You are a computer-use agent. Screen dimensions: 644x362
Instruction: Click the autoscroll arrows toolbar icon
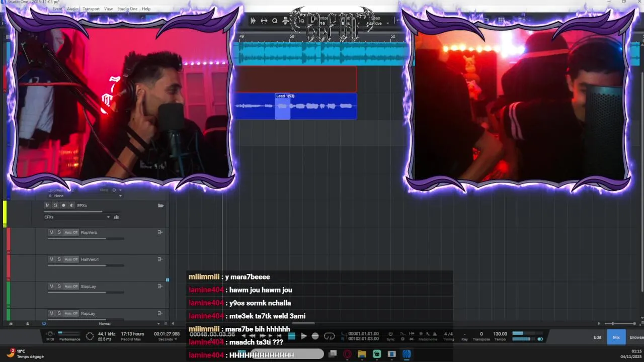(253, 21)
